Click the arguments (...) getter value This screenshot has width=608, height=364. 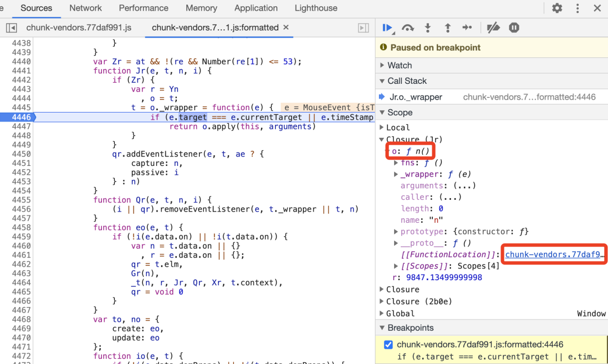point(464,186)
